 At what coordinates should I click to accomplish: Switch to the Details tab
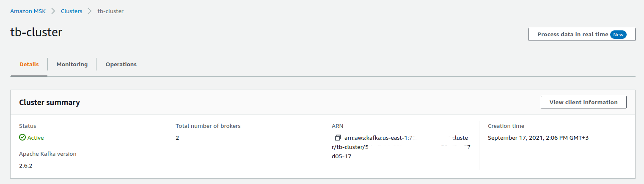click(x=29, y=65)
